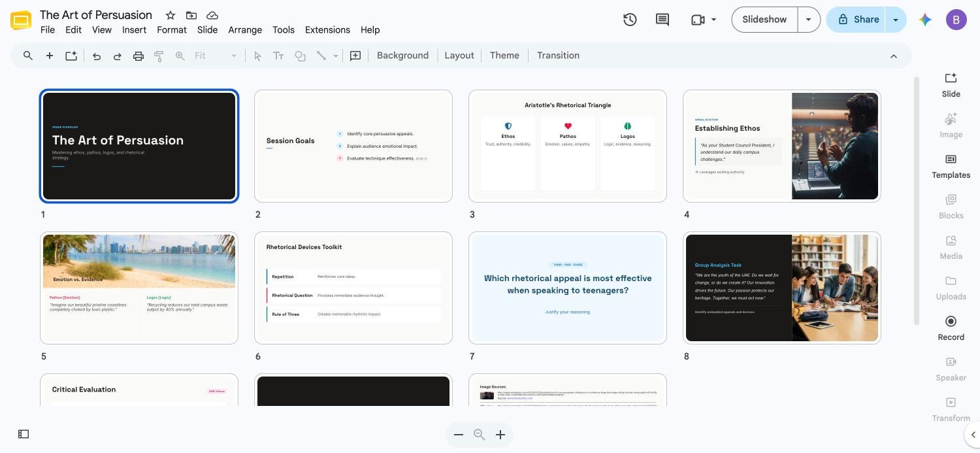
Task: Open the Templates side panel
Action: click(x=951, y=166)
